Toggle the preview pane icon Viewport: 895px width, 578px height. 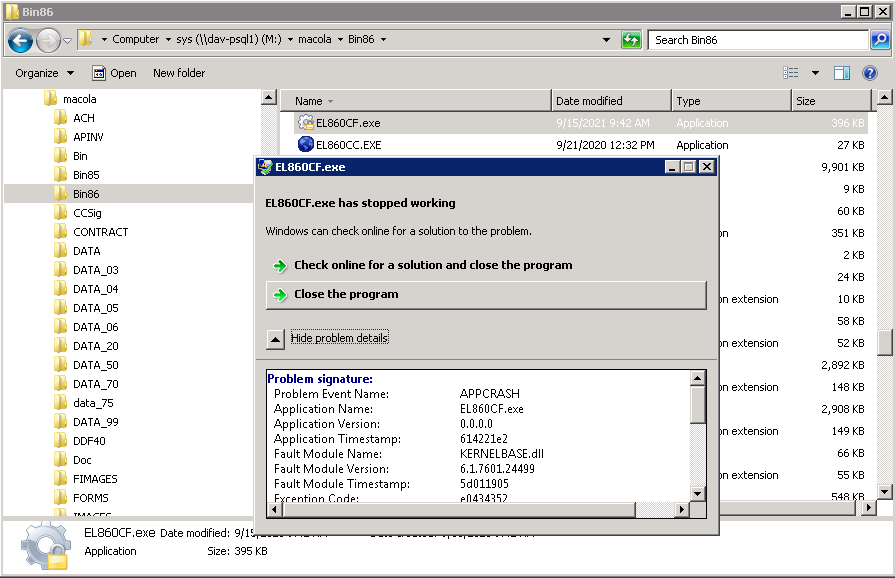[841, 73]
